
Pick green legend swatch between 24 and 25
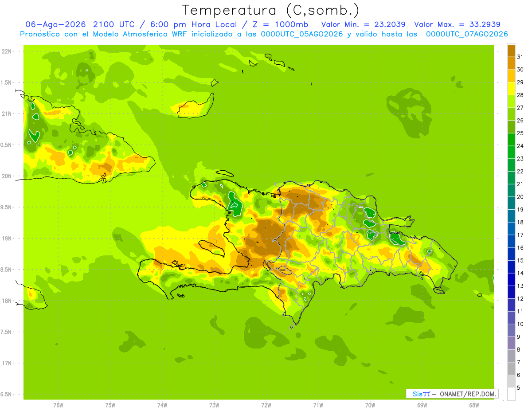click(511, 139)
